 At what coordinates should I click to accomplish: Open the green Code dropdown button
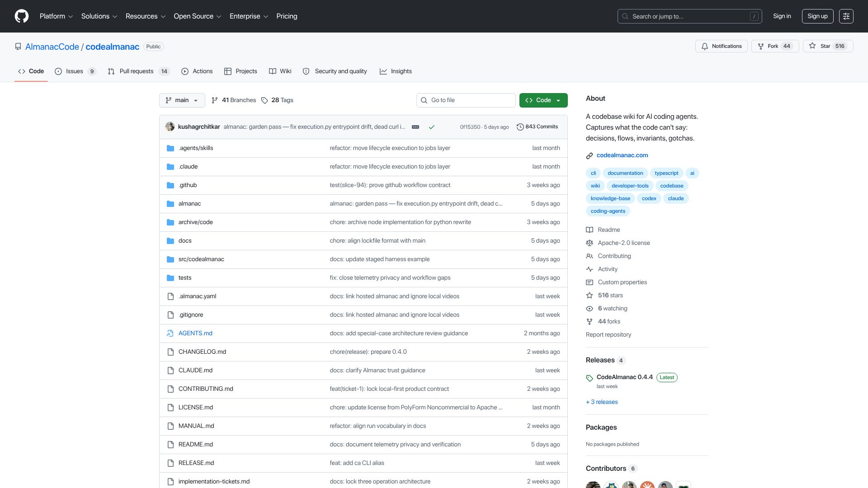click(x=543, y=100)
